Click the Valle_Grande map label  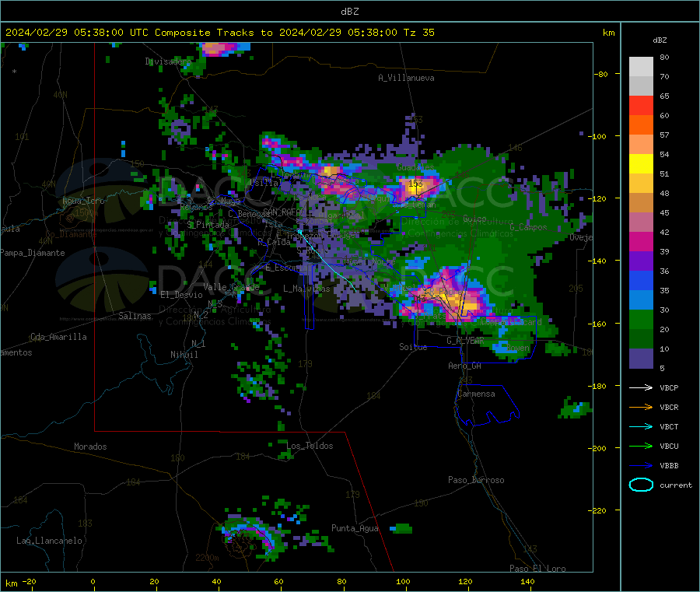231,287
